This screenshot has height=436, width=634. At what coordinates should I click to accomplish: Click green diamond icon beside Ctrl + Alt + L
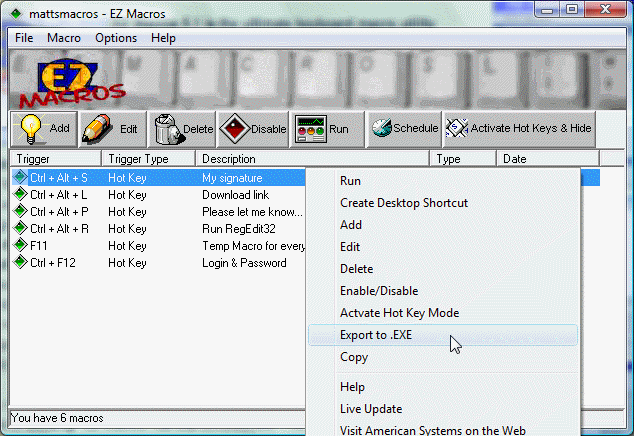click(x=20, y=194)
